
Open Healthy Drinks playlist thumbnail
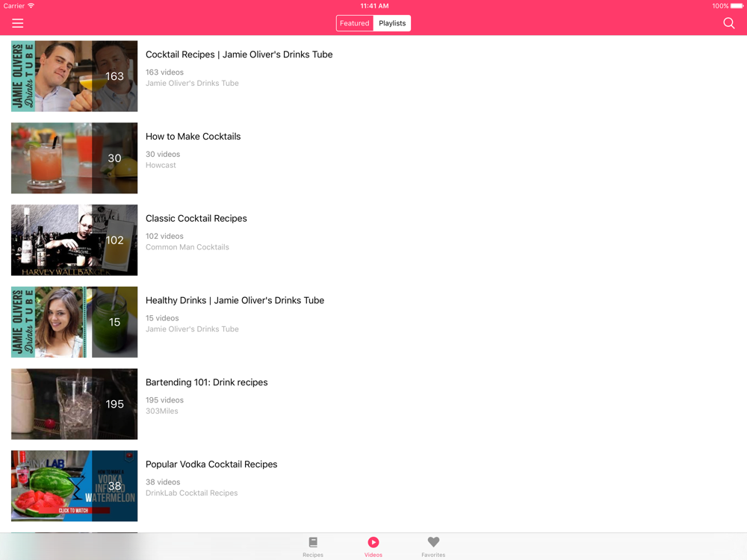click(74, 322)
